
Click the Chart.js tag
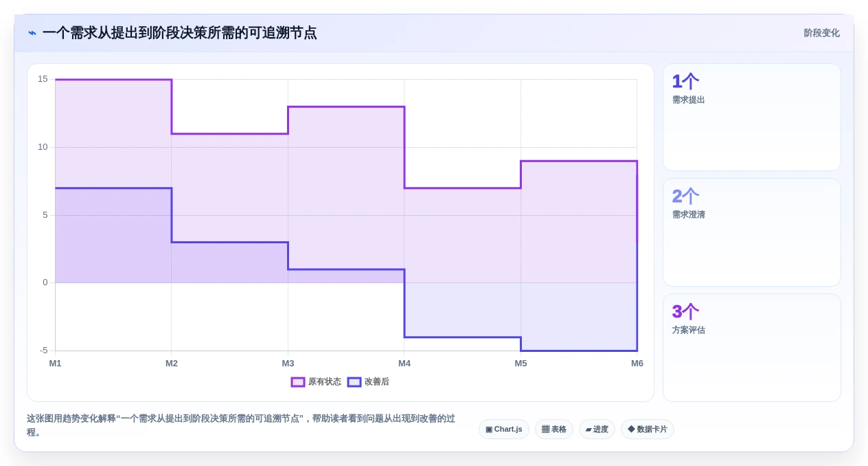504,430
